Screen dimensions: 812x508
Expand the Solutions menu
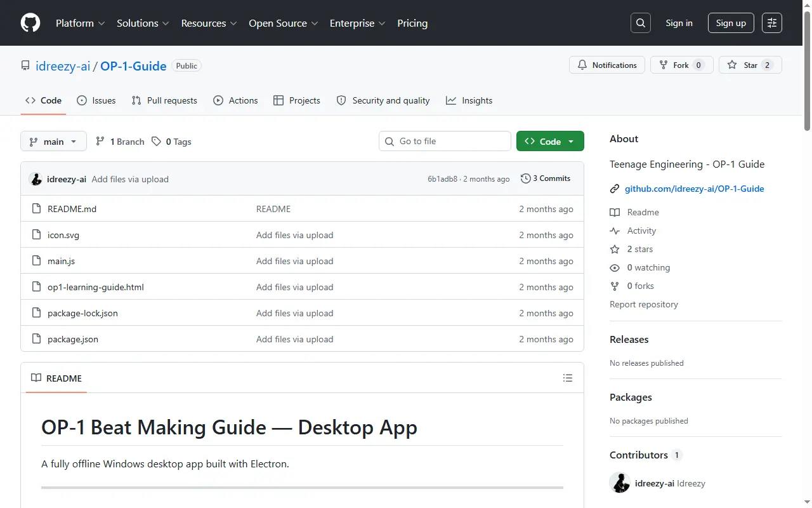pos(143,23)
